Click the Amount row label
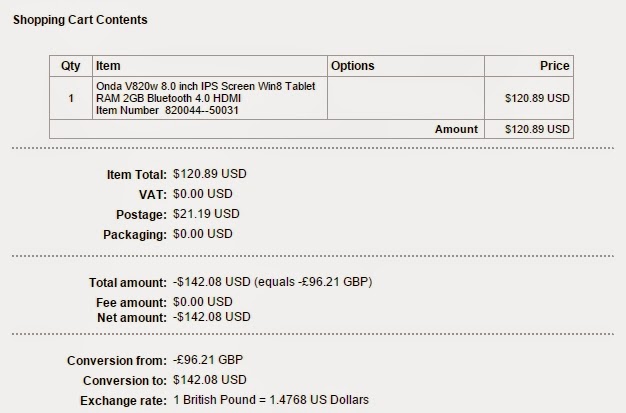Viewport: 626px width, 413px height. [x=456, y=129]
